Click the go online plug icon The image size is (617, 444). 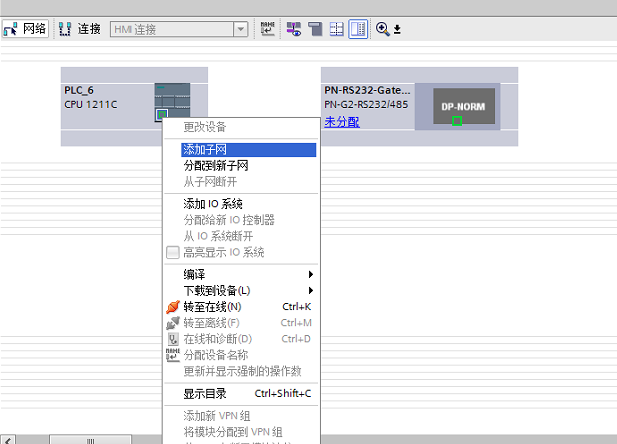173,307
